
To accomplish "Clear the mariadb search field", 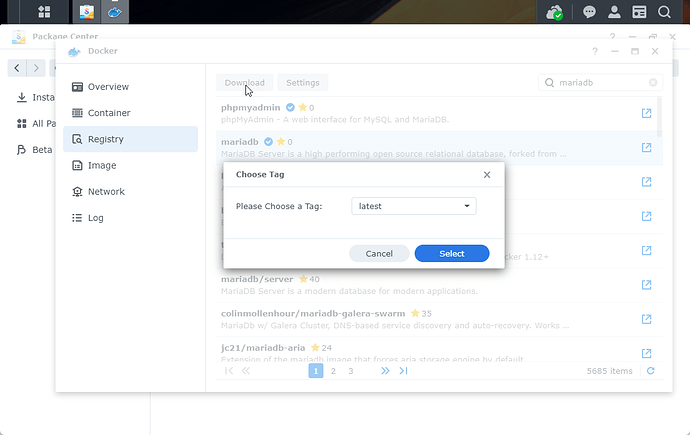I will pos(653,83).
